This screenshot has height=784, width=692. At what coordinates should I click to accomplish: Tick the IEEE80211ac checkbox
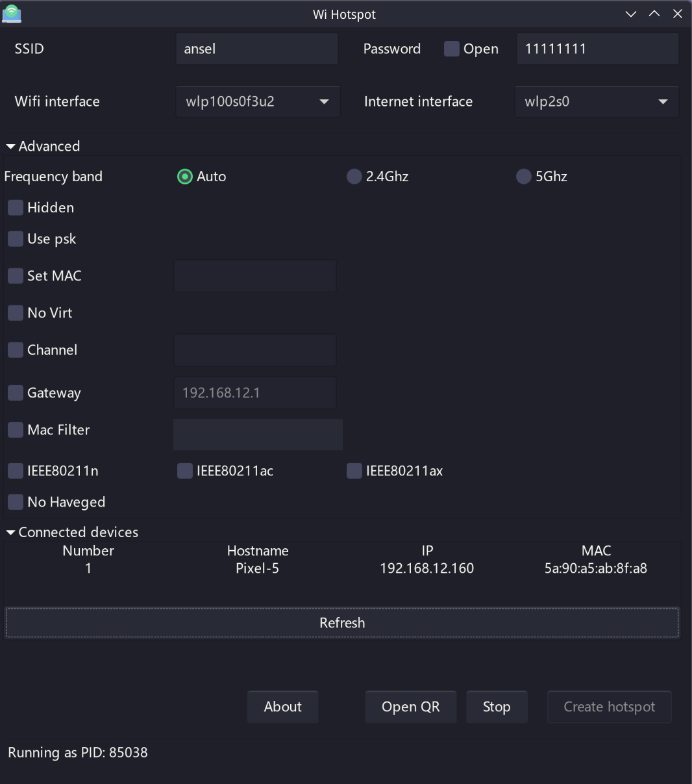[185, 471]
